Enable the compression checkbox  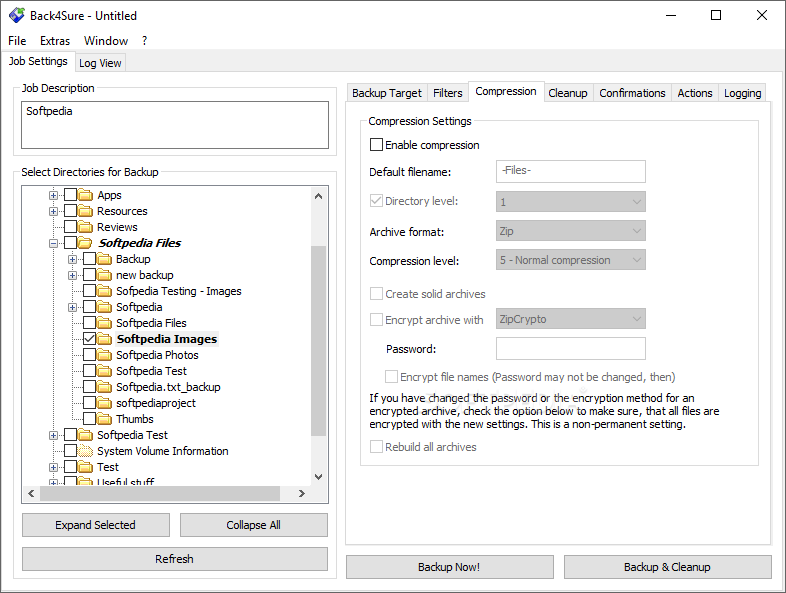[377, 145]
